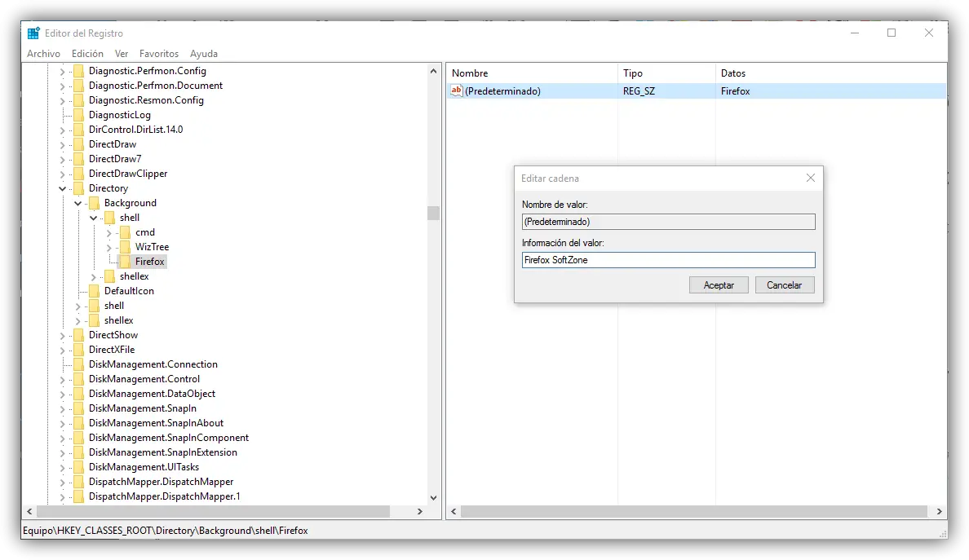969x560 pixels.
Task: Select the Firefox key in the tree
Action: click(150, 262)
